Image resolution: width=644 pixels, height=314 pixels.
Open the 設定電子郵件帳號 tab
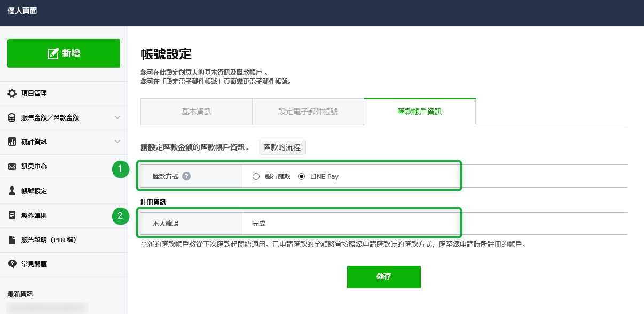click(x=308, y=112)
